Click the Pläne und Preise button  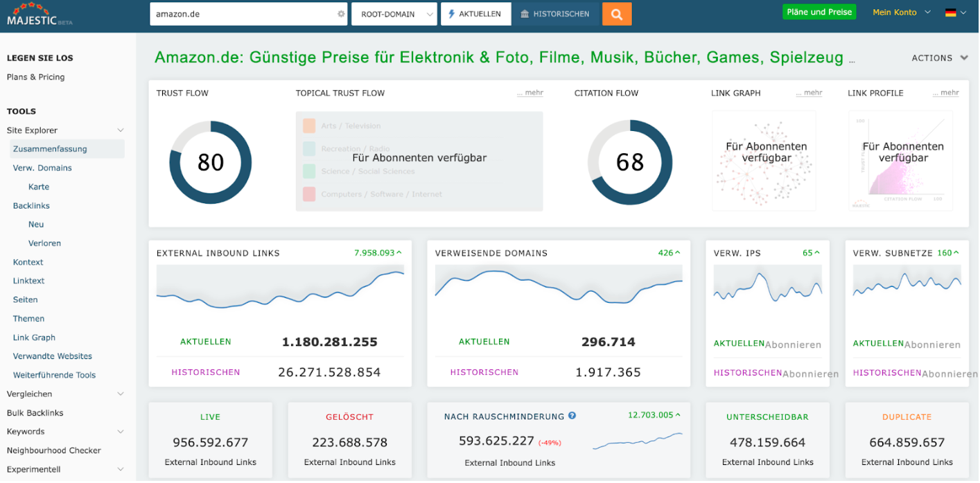pos(819,12)
